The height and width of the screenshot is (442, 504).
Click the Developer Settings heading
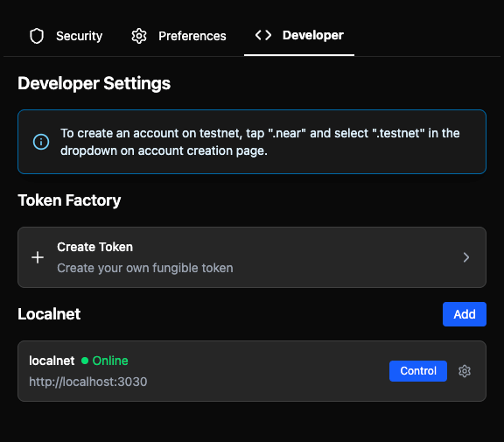click(94, 83)
